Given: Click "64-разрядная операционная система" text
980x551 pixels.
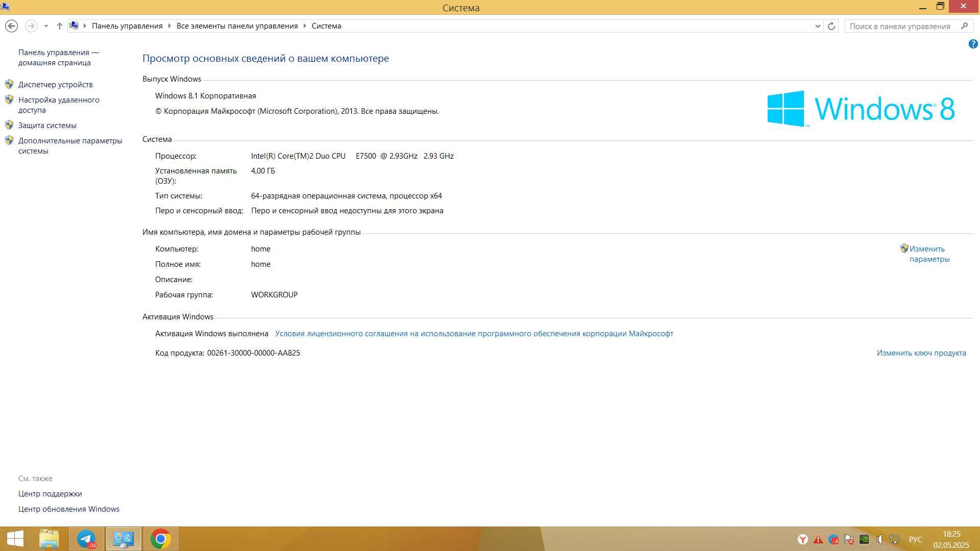Looking at the screenshot, I should [x=319, y=196].
